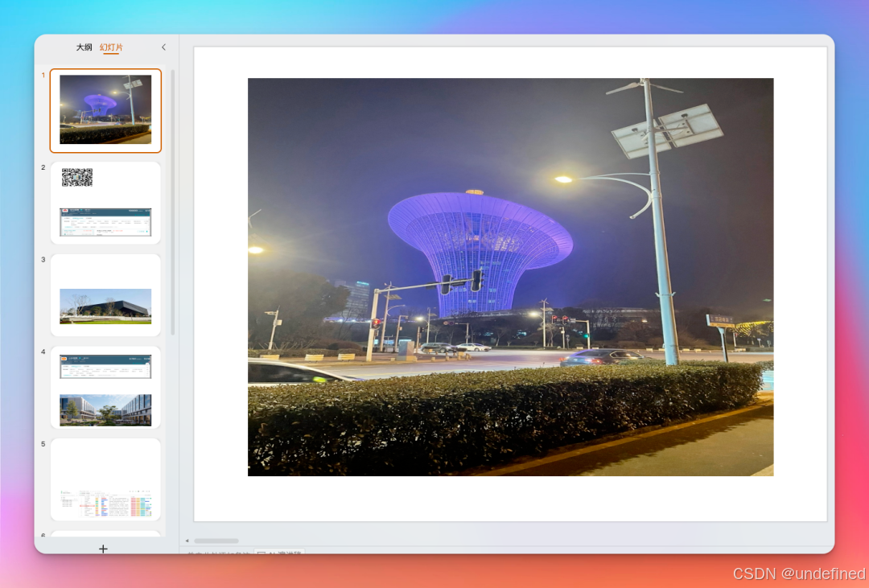The image size is (869, 588).
Task: Select the night tower photo on the slide
Action: (510, 277)
